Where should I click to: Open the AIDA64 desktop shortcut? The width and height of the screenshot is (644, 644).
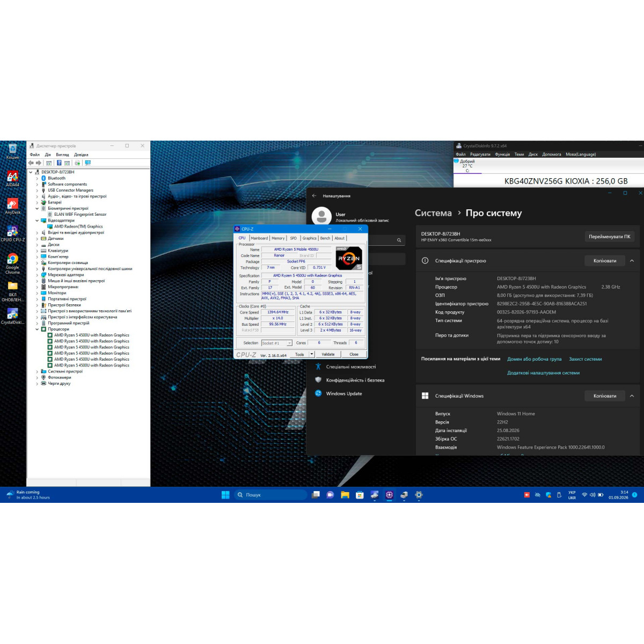tap(13, 179)
